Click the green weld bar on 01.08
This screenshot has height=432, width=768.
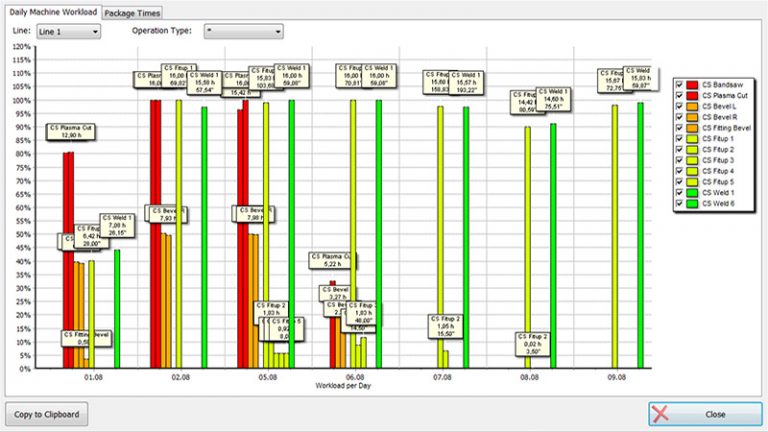point(117,309)
